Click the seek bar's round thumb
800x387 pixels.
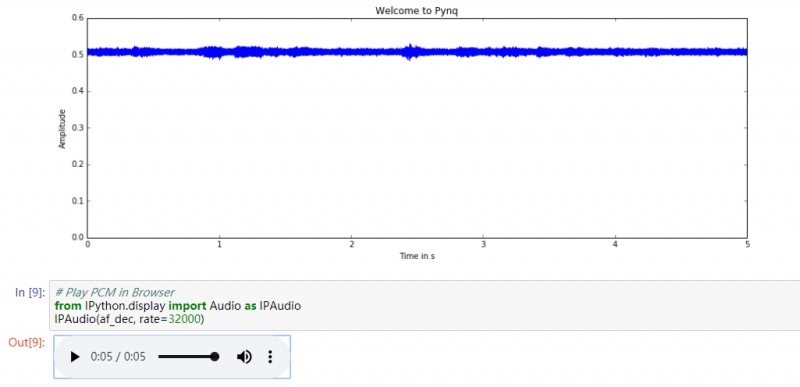215,357
